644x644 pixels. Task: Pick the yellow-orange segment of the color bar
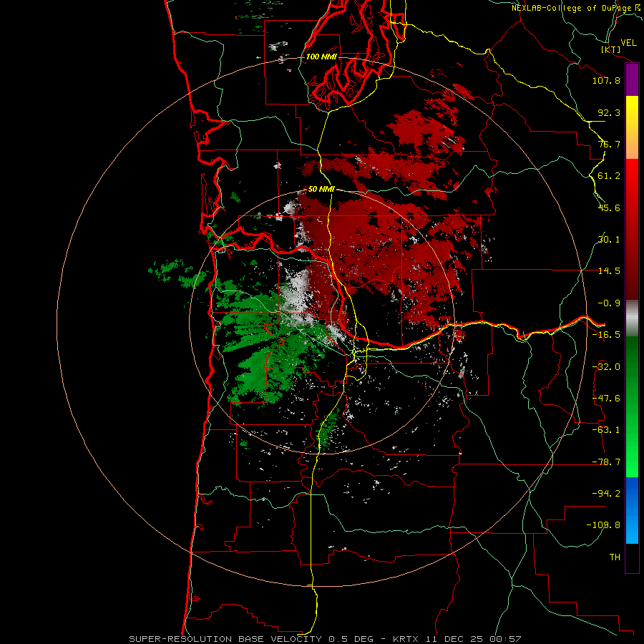[x=632, y=127]
